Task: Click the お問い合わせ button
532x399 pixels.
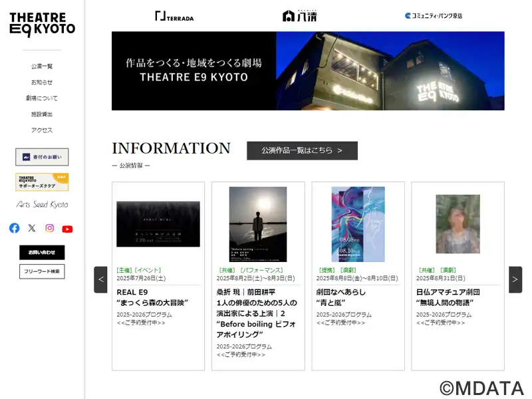Action: (x=42, y=253)
